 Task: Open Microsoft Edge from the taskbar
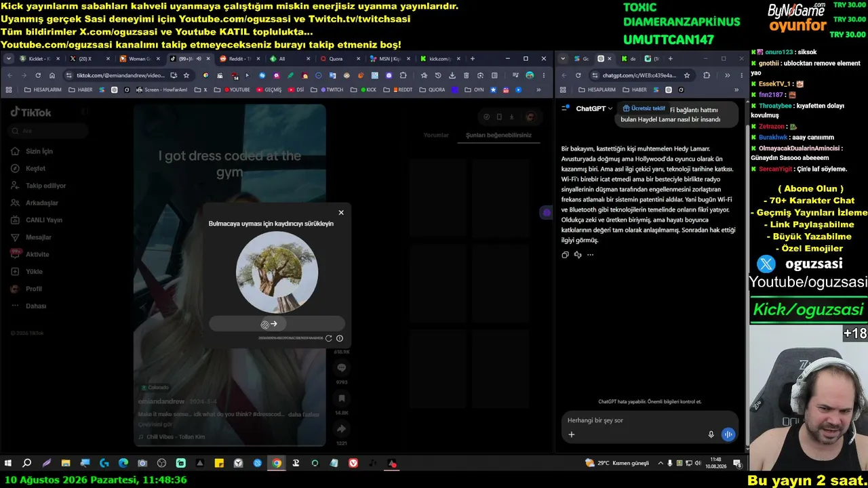pyautogui.click(x=123, y=464)
